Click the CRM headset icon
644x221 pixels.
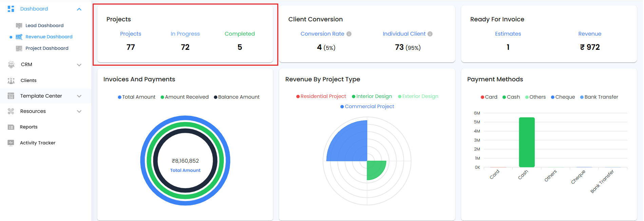(x=11, y=64)
